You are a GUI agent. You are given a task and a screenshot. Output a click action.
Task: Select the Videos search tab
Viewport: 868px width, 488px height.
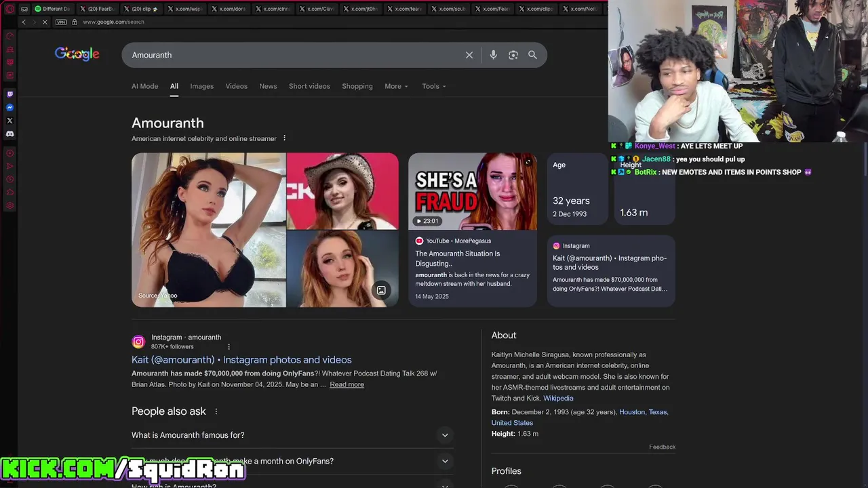click(236, 86)
